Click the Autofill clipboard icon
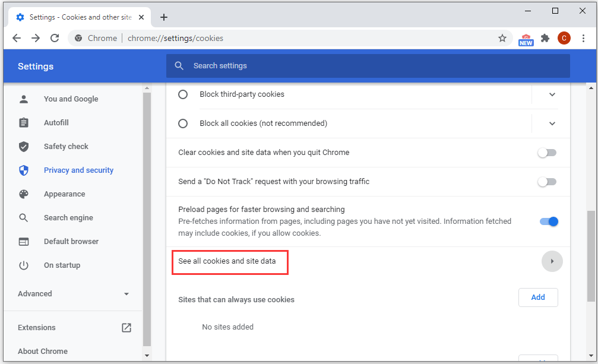The width and height of the screenshot is (598, 364). pos(24,123)
